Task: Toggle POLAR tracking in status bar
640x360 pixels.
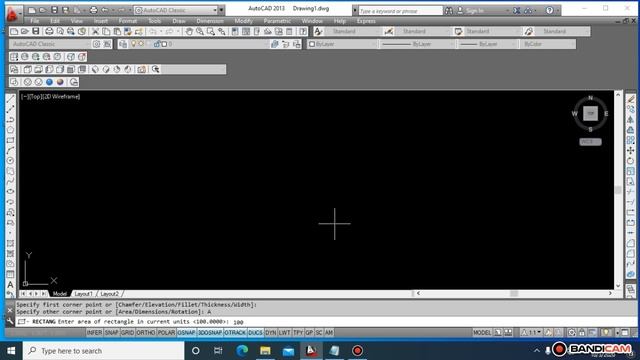Action: click(166, 333)
